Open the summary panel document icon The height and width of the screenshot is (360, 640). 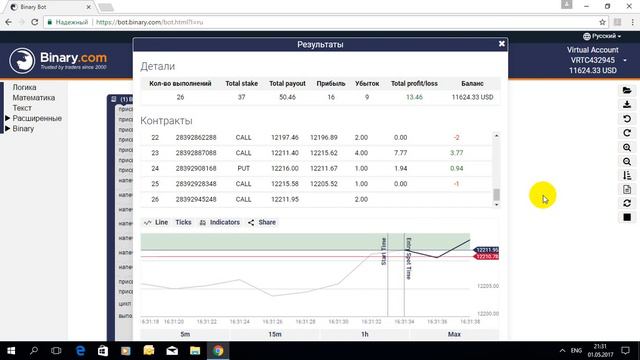click(627, 189)
